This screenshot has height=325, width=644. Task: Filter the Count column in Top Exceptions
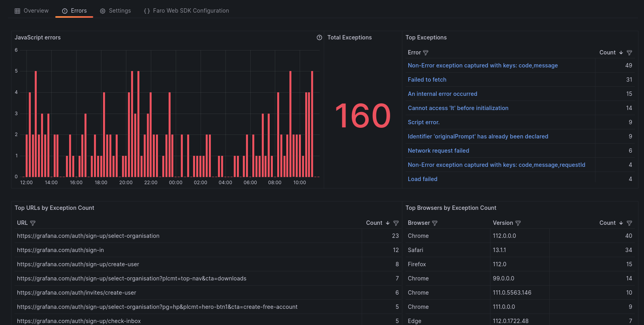pyautogui.click(x=629, y=52)
